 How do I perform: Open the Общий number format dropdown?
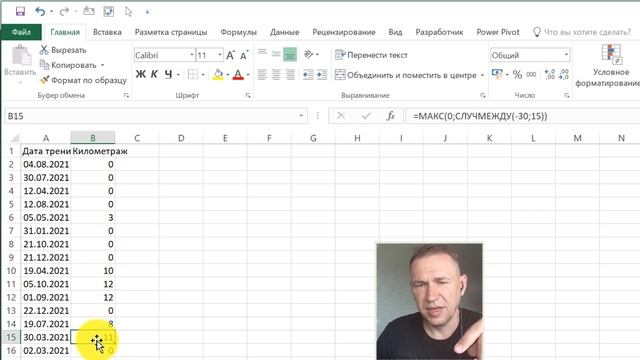coord(566,55)
